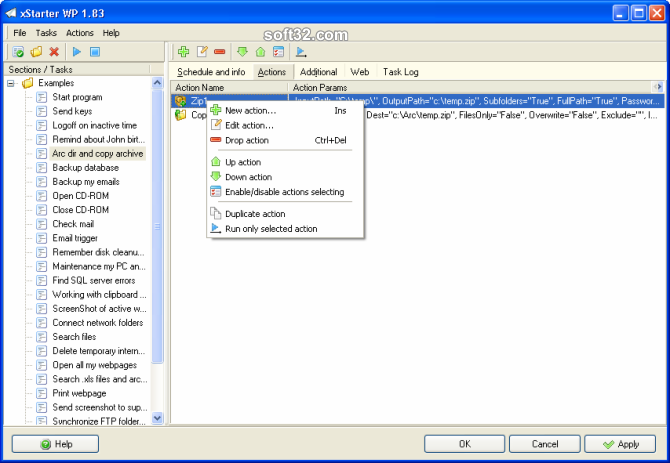Switch to the Actions tab
Screen dimensions: 670x463
tap(272, 72)
